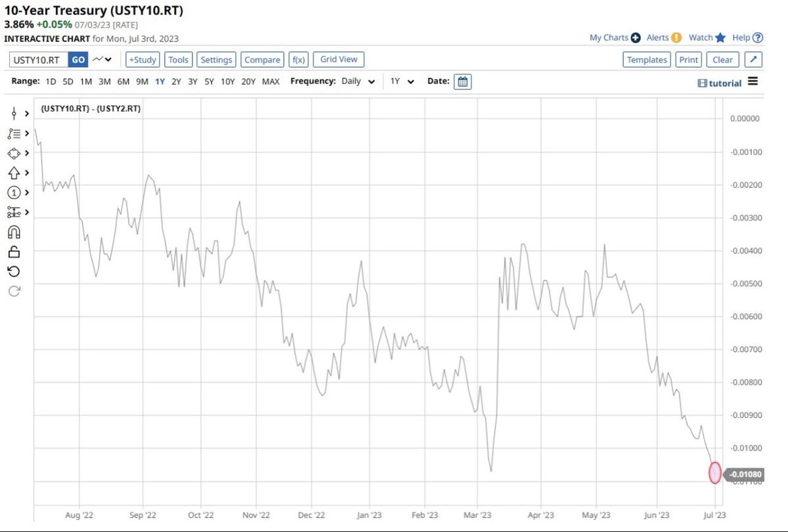Open the +Study menu
The width and height of the screenshot is (788, 532).
point(142,60)
